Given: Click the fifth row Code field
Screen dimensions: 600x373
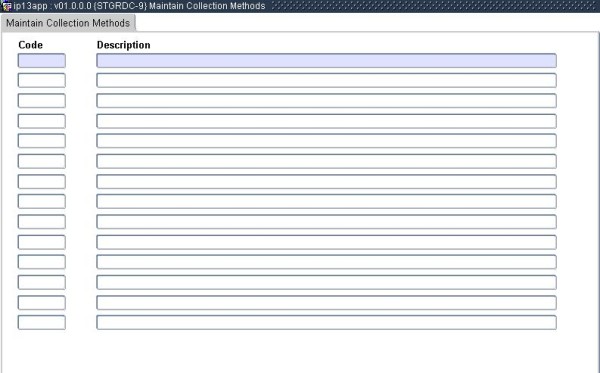Looking at the screenshot, I should (42, 141).
